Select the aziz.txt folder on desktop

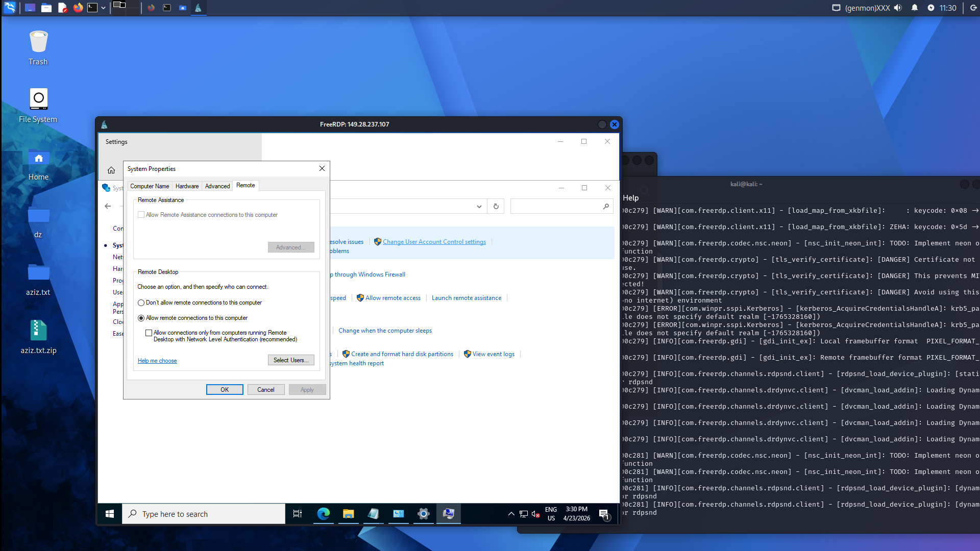tap(38, 280)
